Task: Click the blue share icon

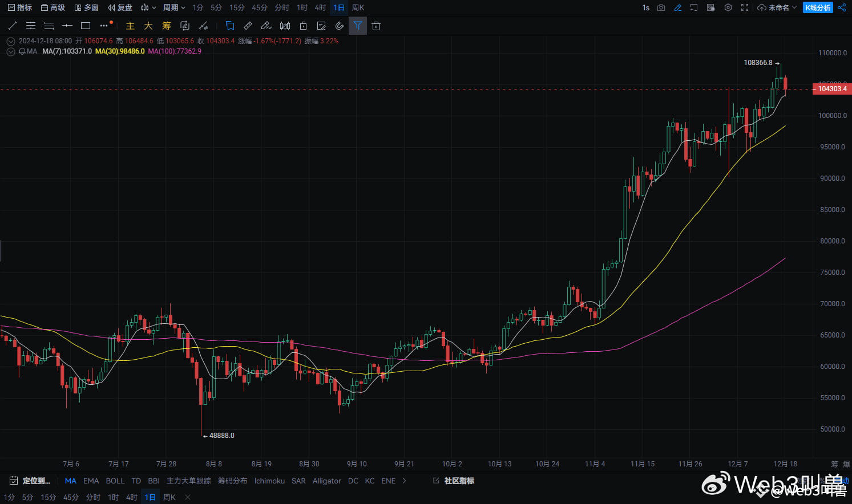Action: [x=842, y=7]
